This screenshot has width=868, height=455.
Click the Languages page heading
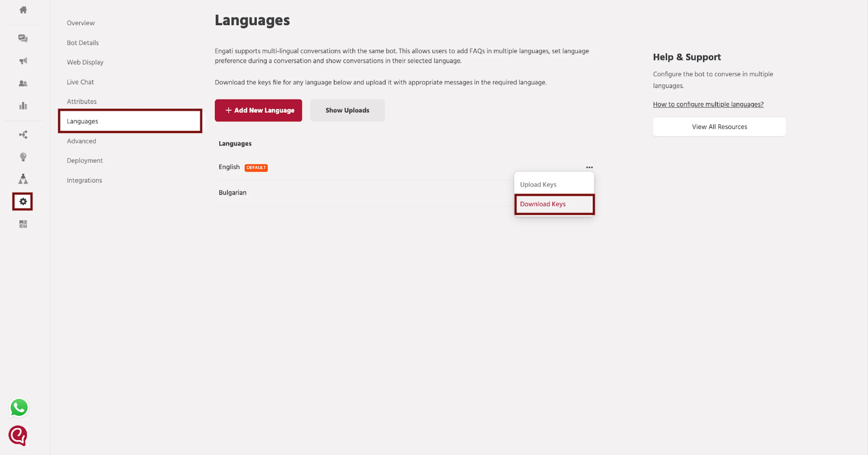pyautogui.click(x=252, y=21)
